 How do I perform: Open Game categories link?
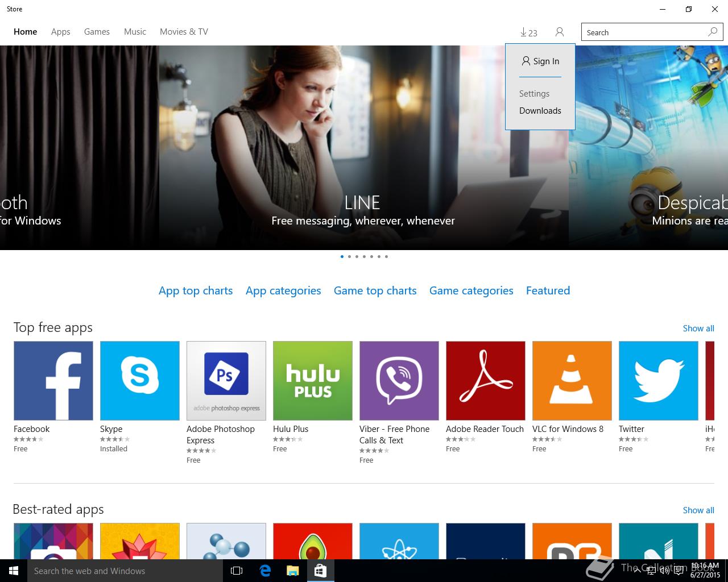pyautogui.click(x=471, y=290)
